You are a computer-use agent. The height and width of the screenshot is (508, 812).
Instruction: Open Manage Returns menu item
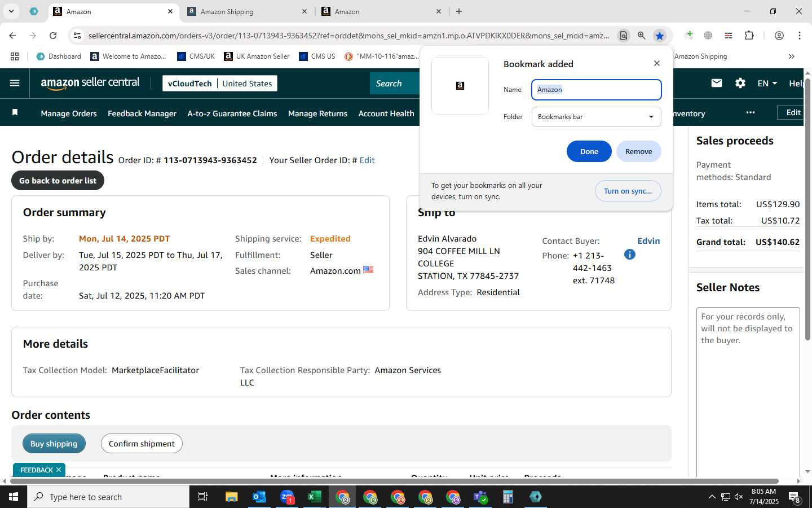tap(317, 113)
